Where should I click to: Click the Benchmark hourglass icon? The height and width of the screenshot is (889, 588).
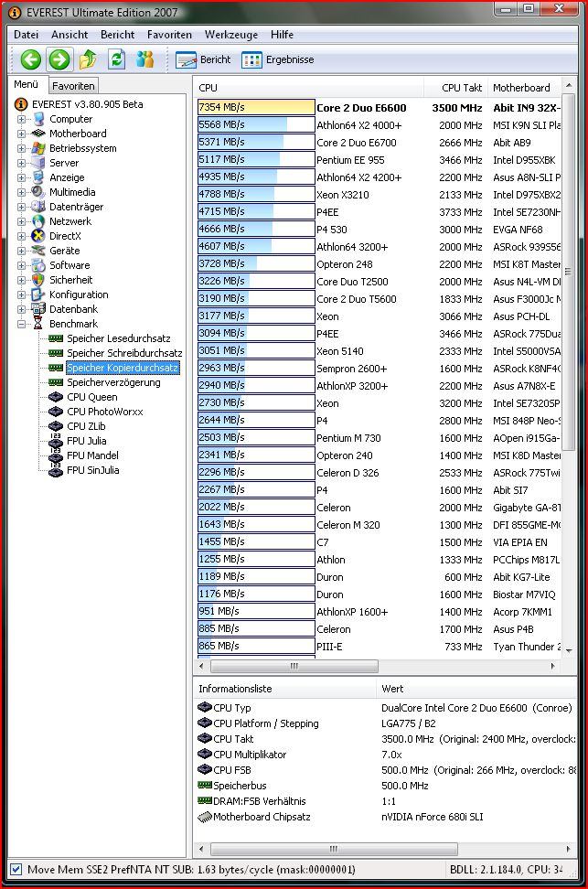click(38, 324)
